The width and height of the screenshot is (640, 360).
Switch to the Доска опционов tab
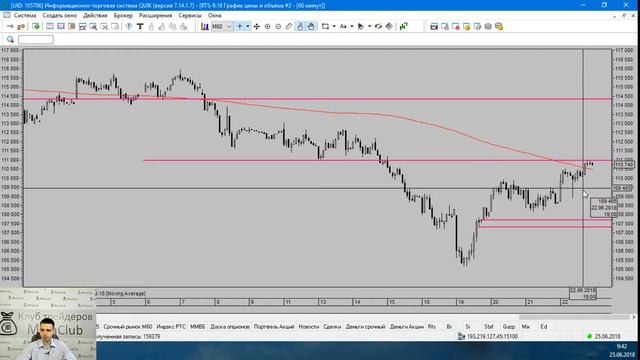click(x=230, y=327)
